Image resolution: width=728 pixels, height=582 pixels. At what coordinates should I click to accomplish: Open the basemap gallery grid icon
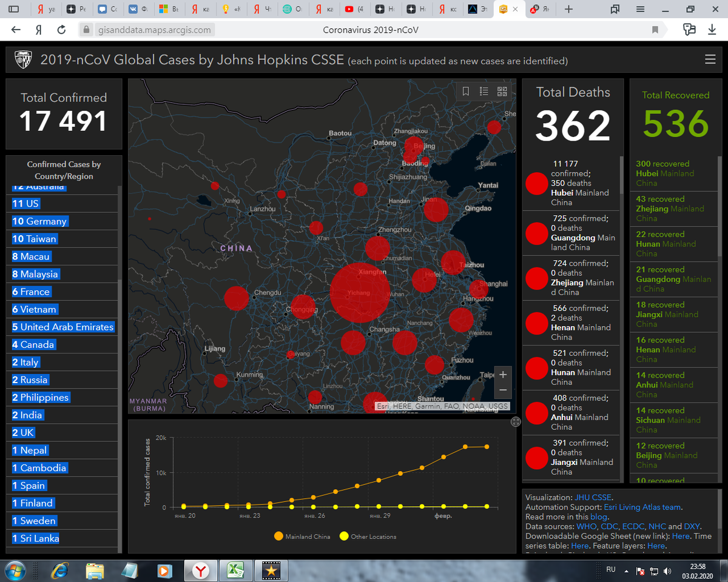click(x=502, y=92)
